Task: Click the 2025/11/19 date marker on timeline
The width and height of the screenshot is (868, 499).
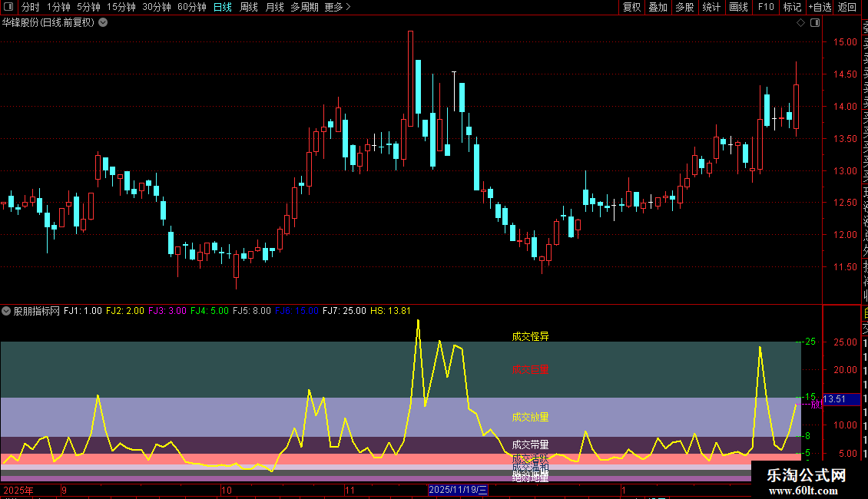Action: pyautogui.click(x=458, y=490)
